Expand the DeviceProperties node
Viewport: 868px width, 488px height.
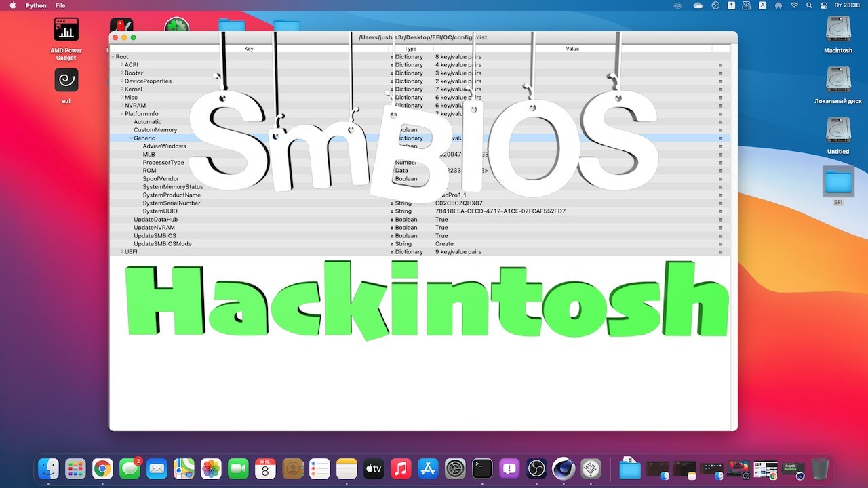(122, 81)
